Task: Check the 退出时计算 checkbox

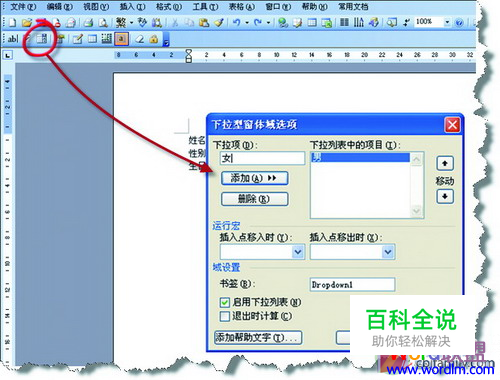Action: (x=225, y=316)
